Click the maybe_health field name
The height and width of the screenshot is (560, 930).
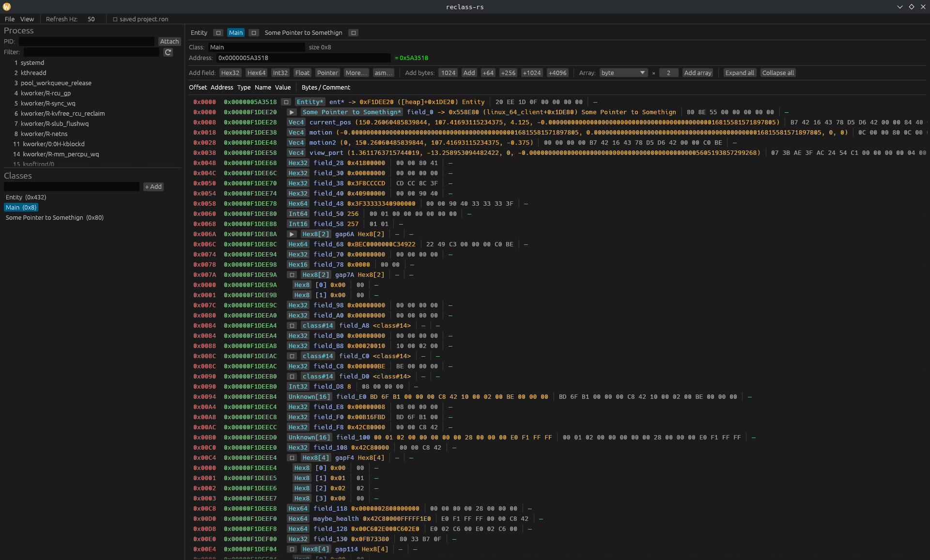click(336, 519)
